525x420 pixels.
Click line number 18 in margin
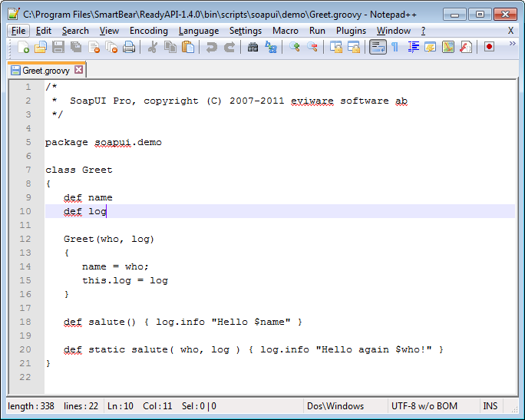tap(25, 322)
